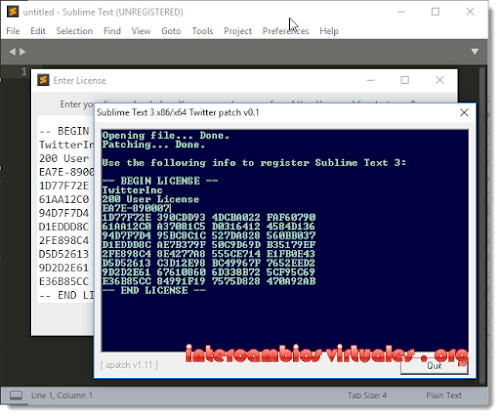Open the Selection menu
The image size is (500, 416).
click(x=74, y=31)
